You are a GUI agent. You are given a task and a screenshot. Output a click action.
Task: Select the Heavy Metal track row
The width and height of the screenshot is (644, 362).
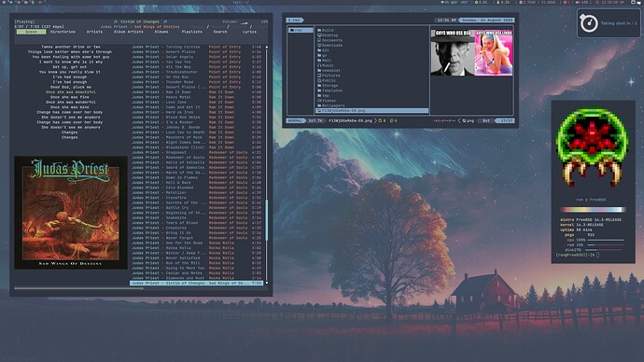pos(197,97)
